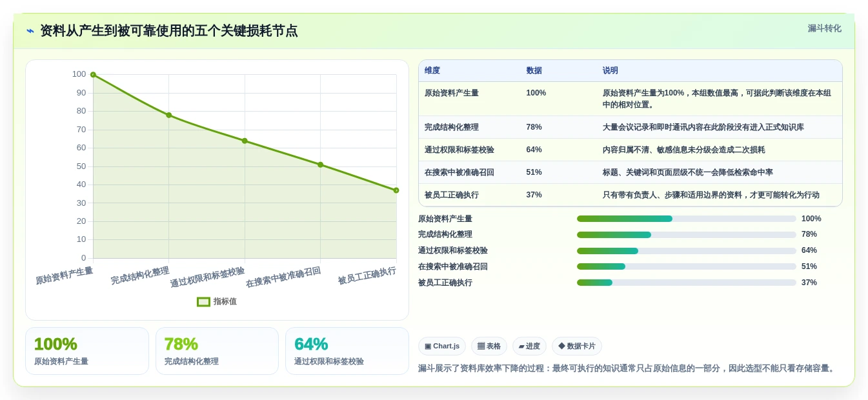Click the lightning icon beside the title
Viewport: 868px width, 400px height.
[x=30, y=31]
